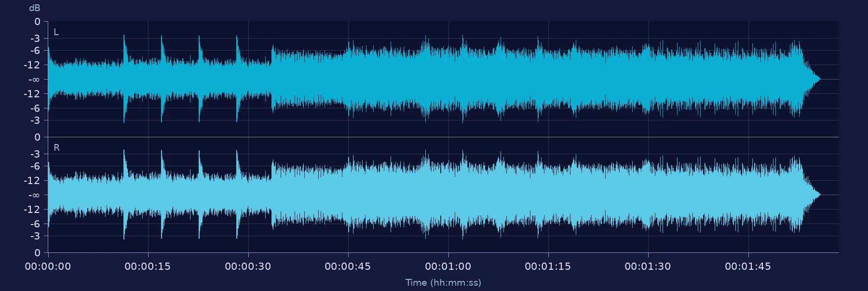Click the 00:01:15 time marker
Screen dimensions: 868x291
click(x=548, y=266)
